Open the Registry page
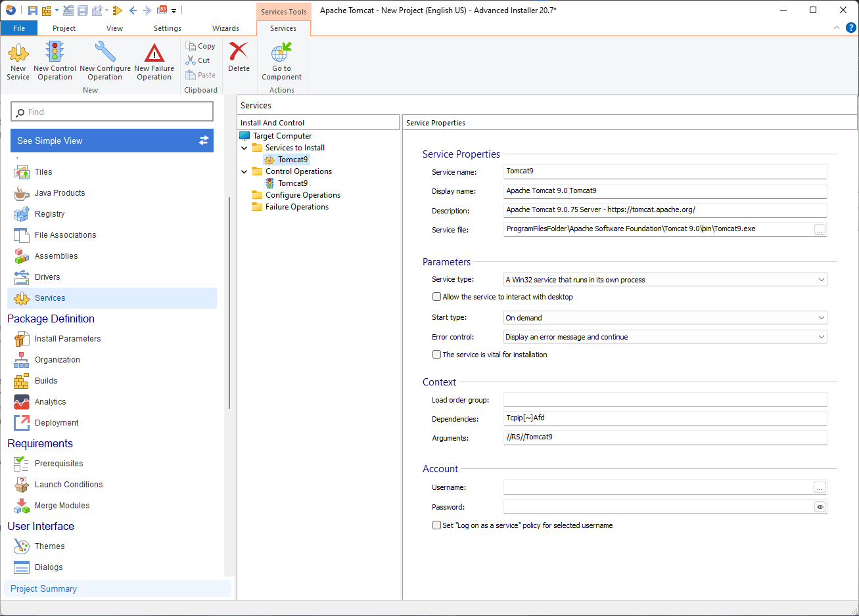 (x=50, y=214)
